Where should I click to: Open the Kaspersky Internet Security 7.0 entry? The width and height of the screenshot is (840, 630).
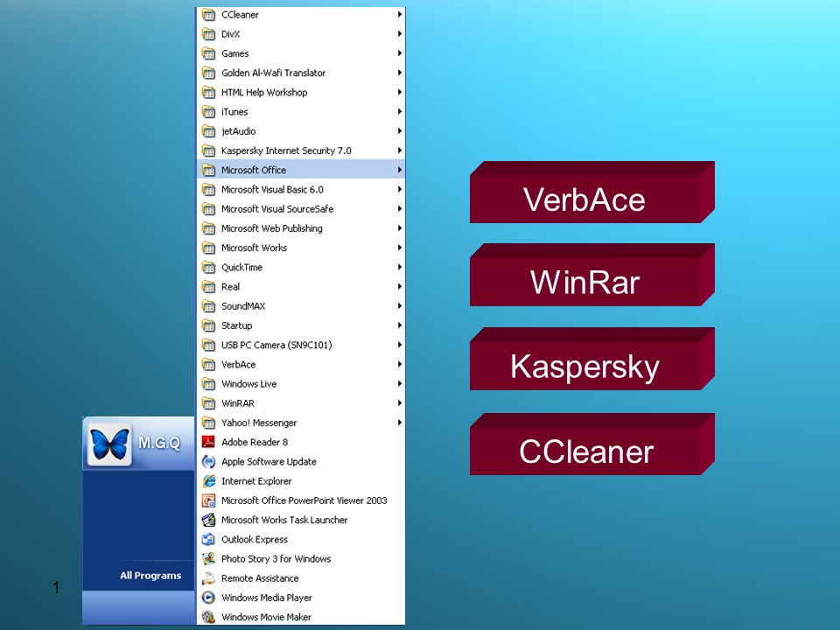coord(301,150)
